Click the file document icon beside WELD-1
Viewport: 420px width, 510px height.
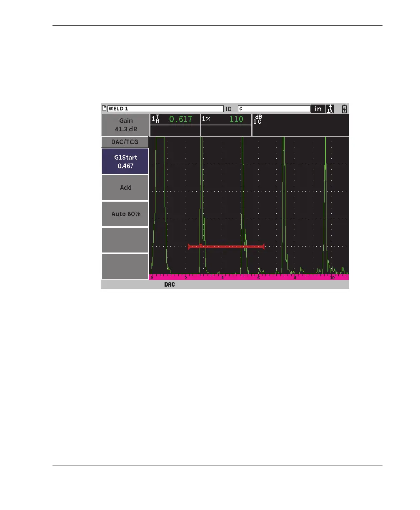[104, 108]
